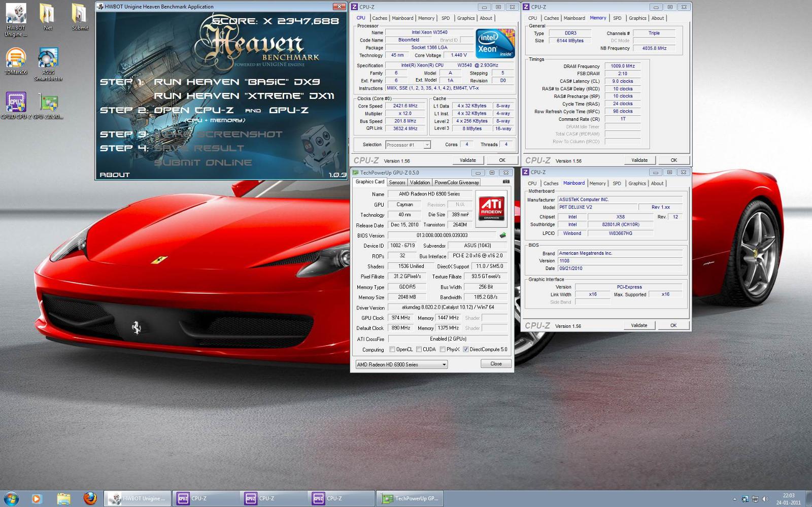Open Graphics tab in CPU-Z Memory window
Screen dimensions: 812x507
point(637,18)
